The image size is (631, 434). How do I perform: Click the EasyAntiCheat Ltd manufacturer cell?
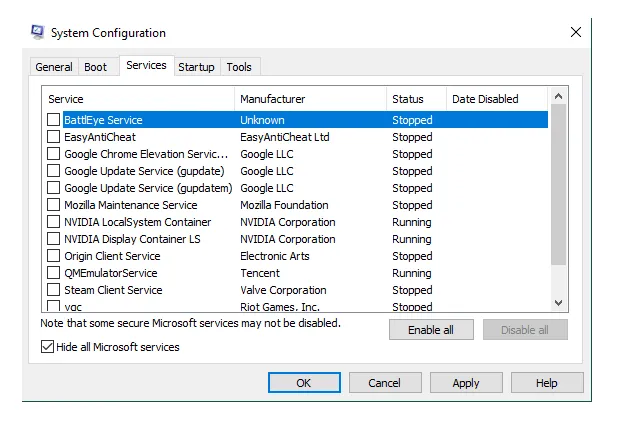285,137
